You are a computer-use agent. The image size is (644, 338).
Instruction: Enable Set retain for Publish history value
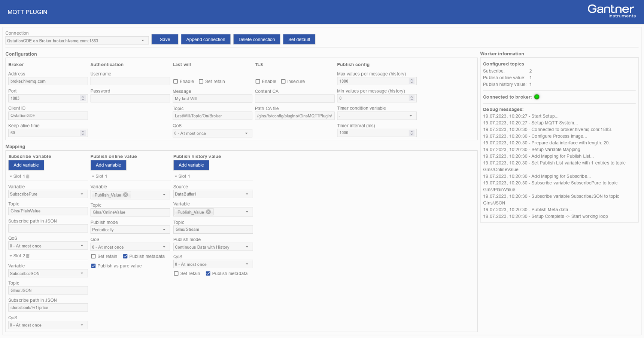(x=176, y=273)
